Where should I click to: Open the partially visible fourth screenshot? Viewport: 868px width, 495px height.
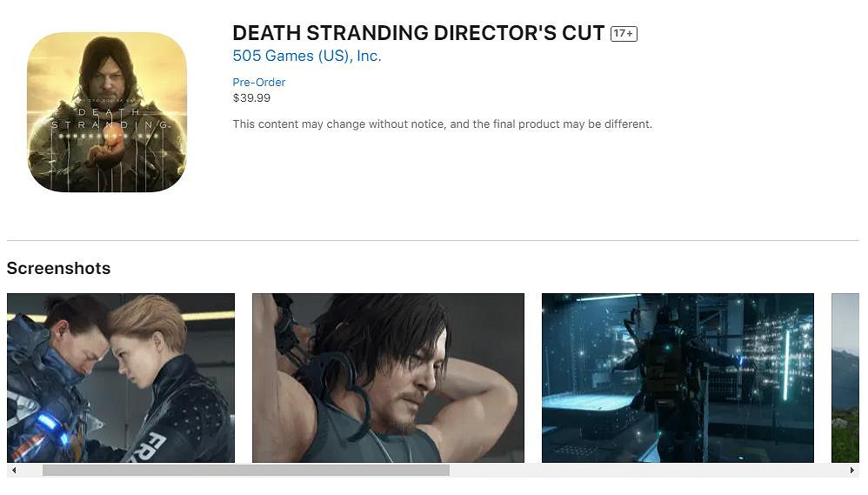point(845,378)
